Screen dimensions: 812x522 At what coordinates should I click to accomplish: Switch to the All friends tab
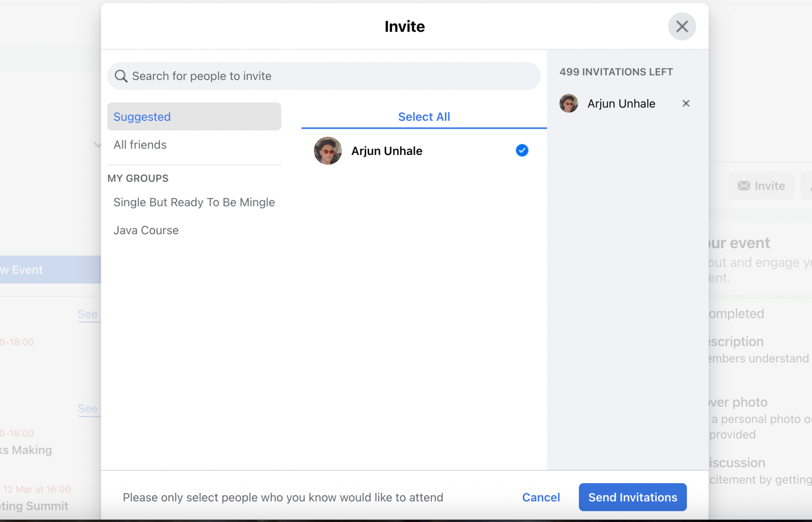coord(140,145)
